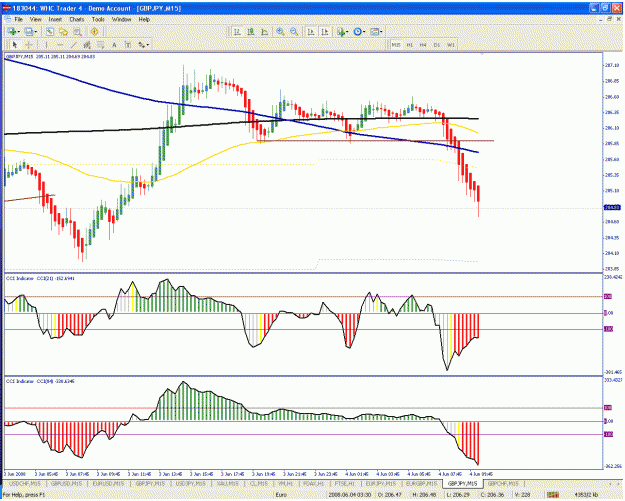Click the magnifier window icon beside Navigator
This screenshot has width=625, height=501.
[77, 31]
